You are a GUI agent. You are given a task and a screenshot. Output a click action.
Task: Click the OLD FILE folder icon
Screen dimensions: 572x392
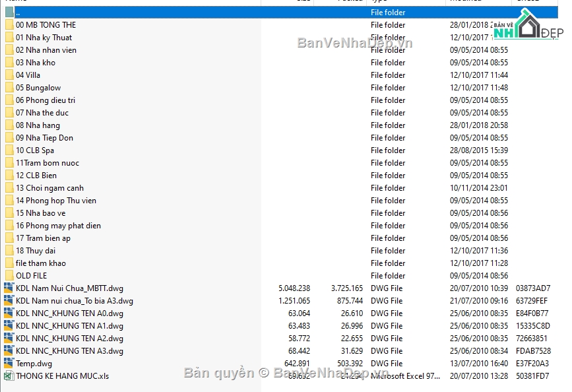tap(9, 276)
